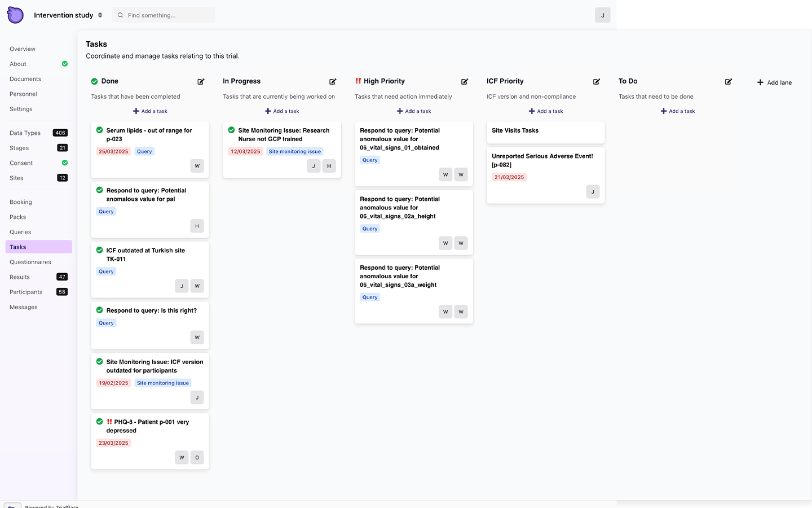The image size is (812, 508).
Task: Click green check on Serum lipids task
Action: pos(99,130)
